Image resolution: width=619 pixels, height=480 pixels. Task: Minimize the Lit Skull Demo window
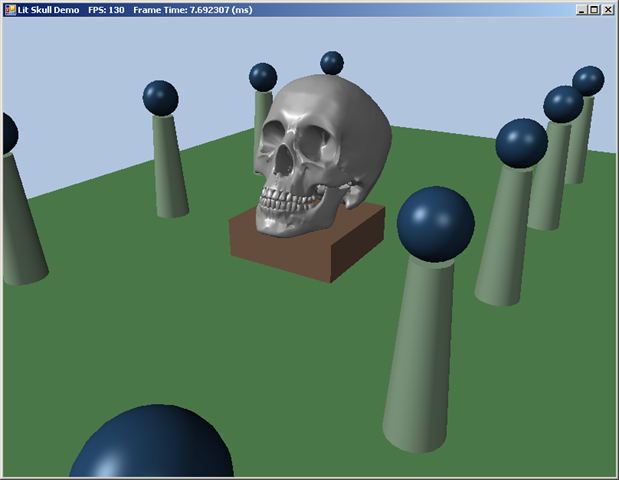[x=582, y=9]
